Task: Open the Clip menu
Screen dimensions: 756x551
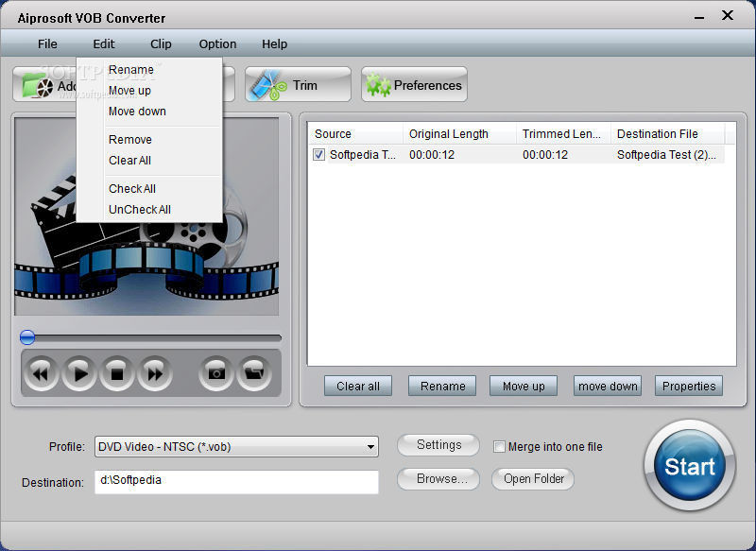Action: [x=161, y=43]
